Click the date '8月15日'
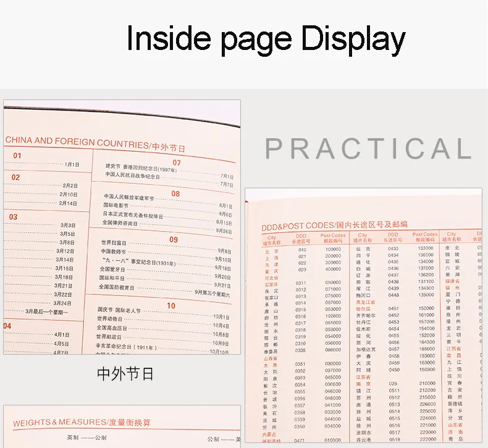Image resolution: width=488 pixels, height=448 pixels. point(224,222)
